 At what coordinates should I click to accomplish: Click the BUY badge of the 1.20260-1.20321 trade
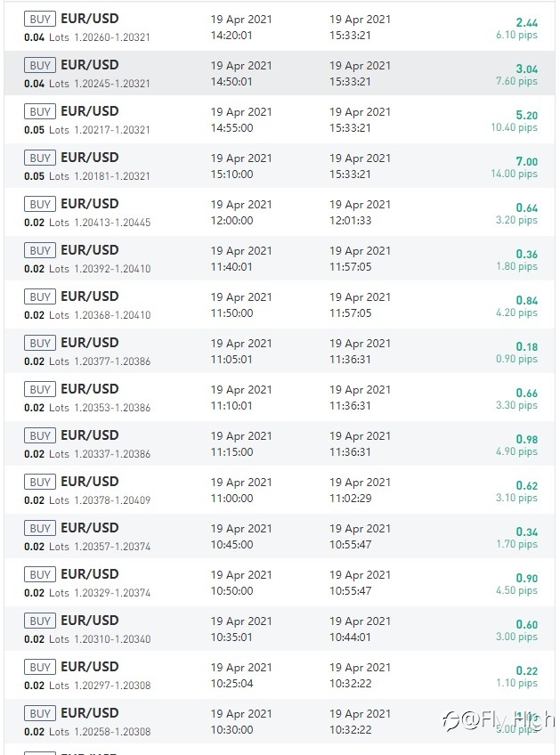[x=40, y=19]
